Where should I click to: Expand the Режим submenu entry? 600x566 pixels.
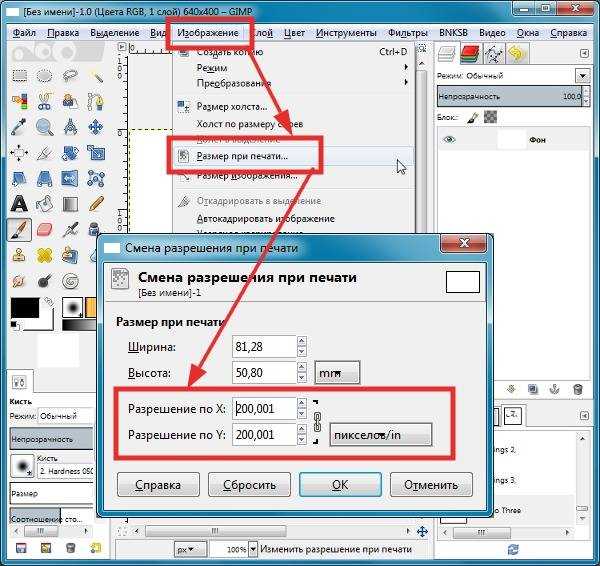294,67
